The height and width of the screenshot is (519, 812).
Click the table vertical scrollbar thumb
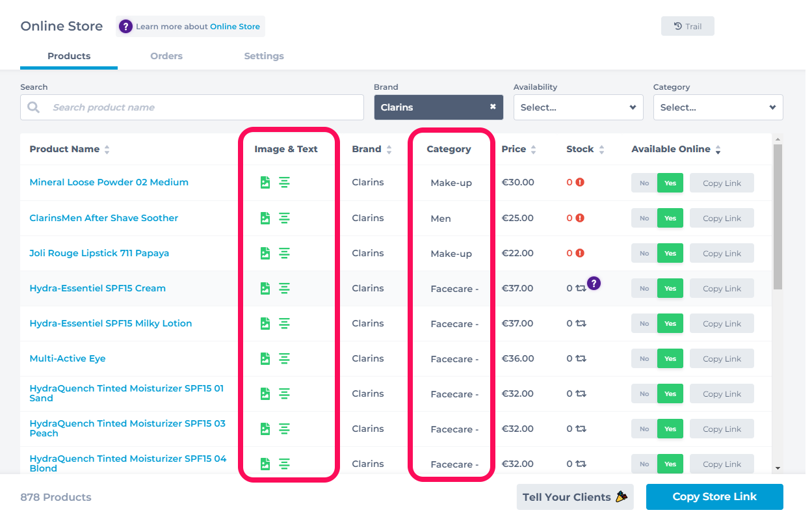tap(778, 217)
